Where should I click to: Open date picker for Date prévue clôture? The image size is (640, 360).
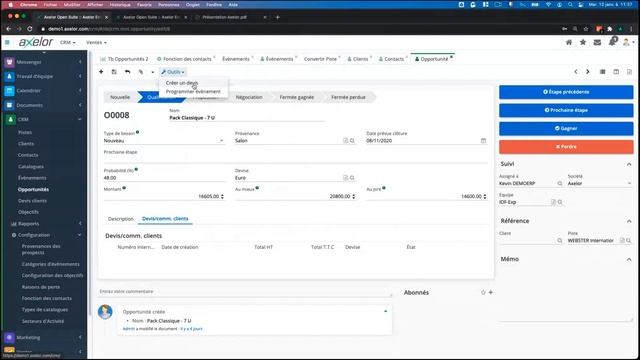(483, 141)
